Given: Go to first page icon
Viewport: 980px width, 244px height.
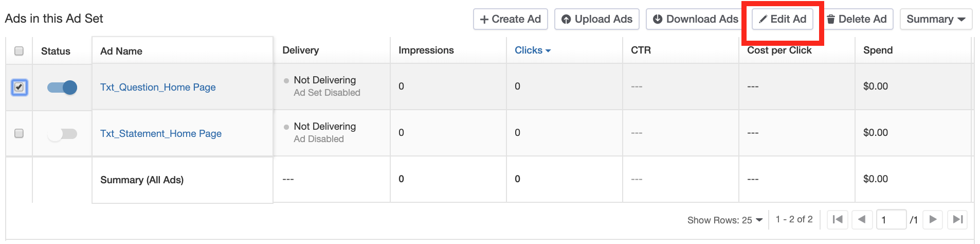Looking at the screenshot, I should (838, 219).
